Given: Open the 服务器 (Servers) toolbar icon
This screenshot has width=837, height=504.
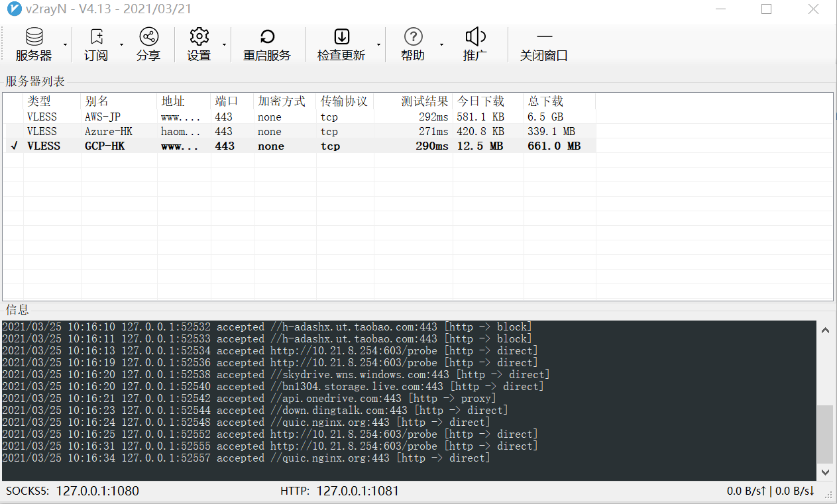Looking at the screenshot, I should tap(34, 36).
